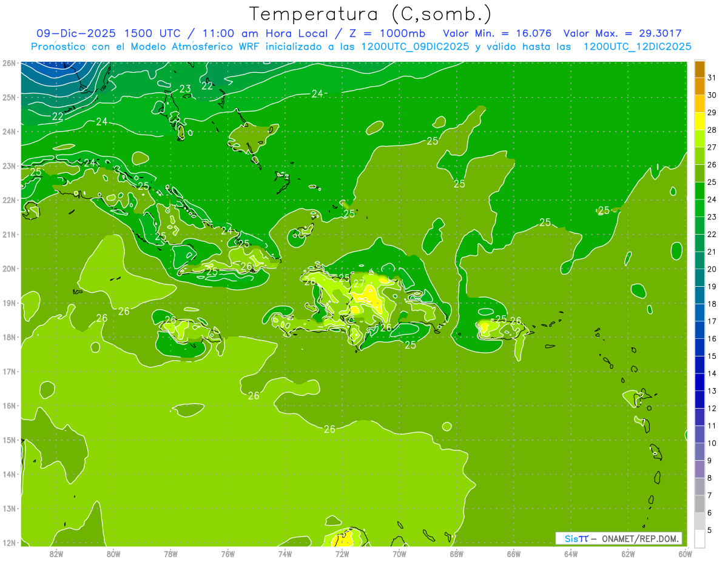Click the longitude label '68W'
Viewport: 728px width, 562px height.
[457, 554]
